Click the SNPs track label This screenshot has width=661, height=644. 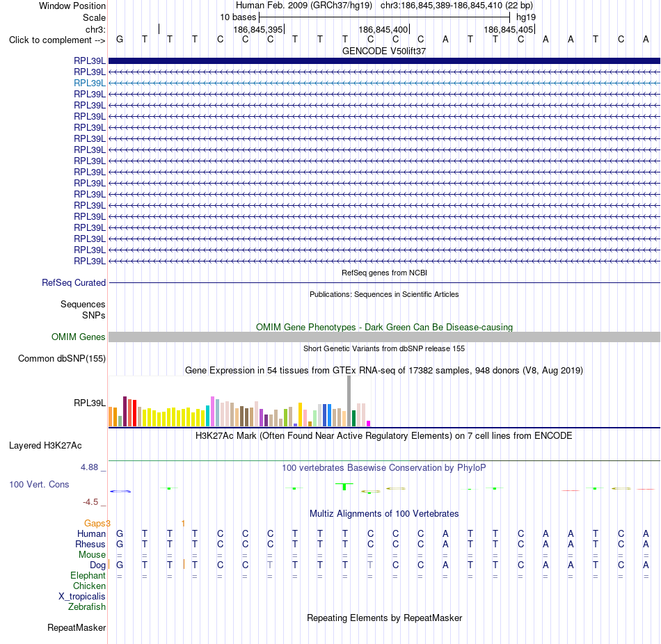[94, 315]
